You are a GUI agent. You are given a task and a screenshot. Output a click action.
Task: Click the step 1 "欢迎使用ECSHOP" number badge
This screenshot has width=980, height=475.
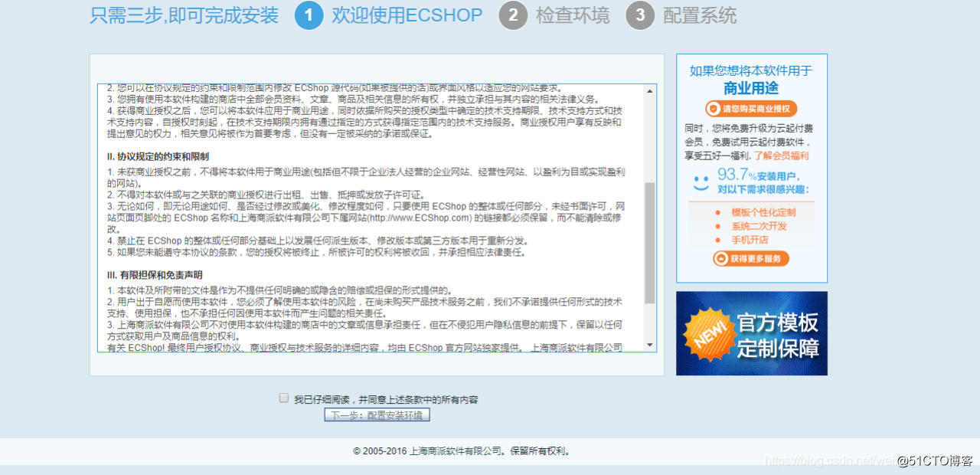309,15
